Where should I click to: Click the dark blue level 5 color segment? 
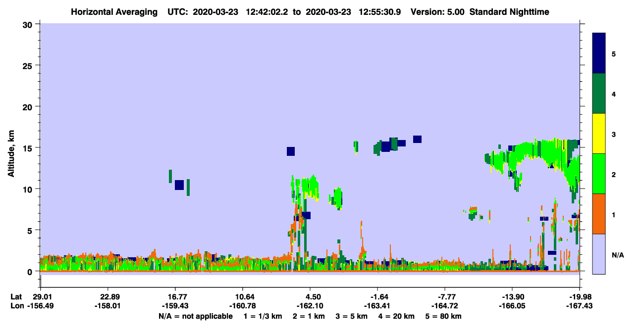pos(599,53)
